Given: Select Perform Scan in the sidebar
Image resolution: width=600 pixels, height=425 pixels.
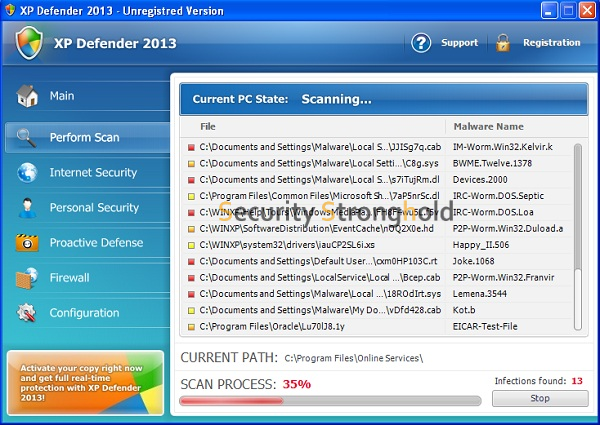Looking at the screenshot, I should point(87,137).
